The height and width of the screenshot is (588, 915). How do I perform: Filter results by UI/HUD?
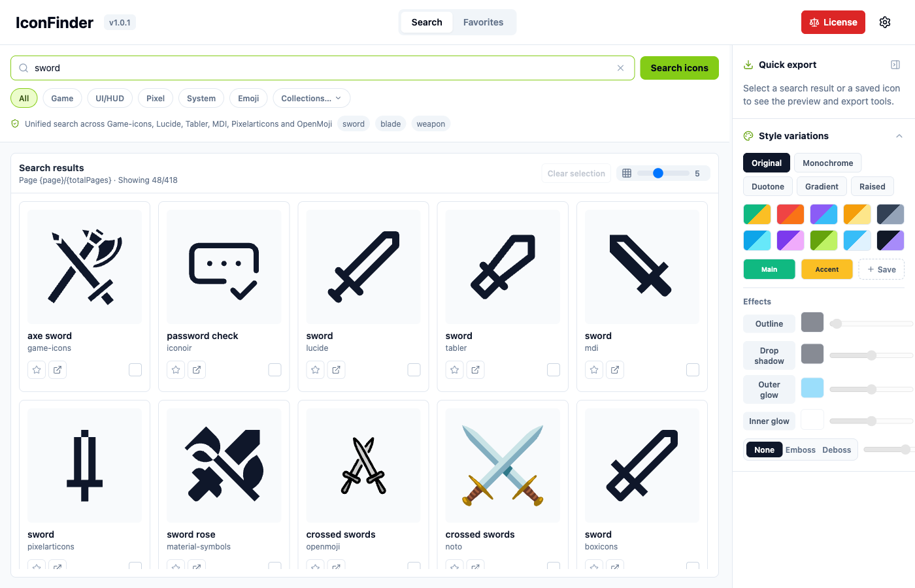[110, 98]
